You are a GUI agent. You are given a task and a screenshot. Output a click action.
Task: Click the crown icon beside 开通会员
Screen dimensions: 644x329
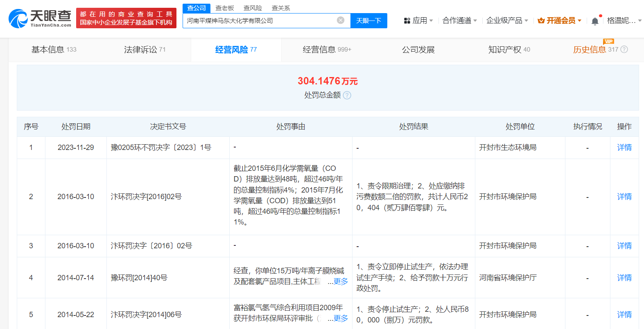[x=541, y=20]
